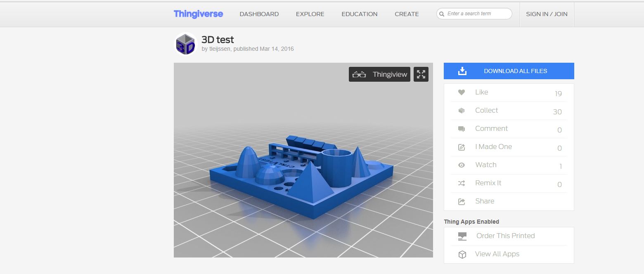Like this thing

509,92
